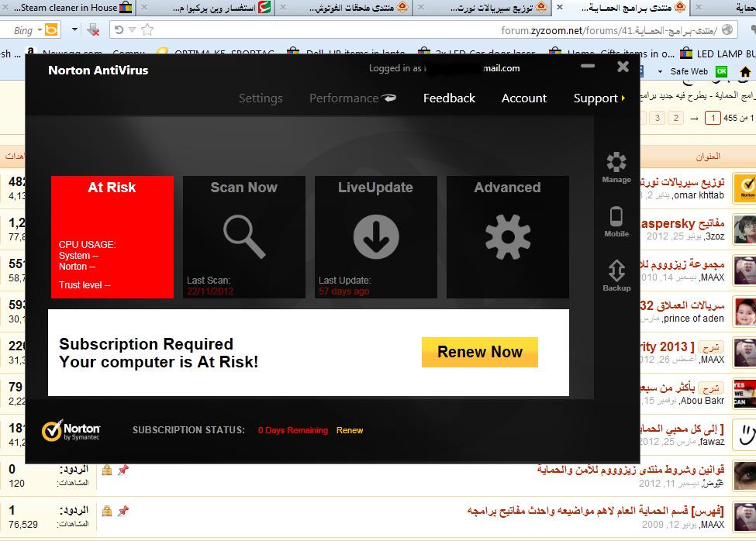Click the forum.zyzoom.net address bar

[424, 30]
